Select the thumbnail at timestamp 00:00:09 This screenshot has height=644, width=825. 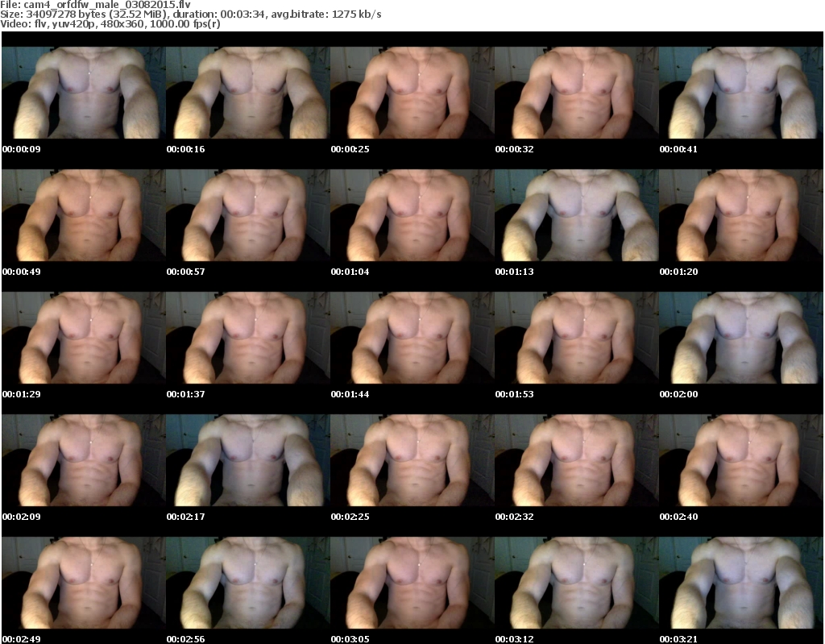point(84,93)
